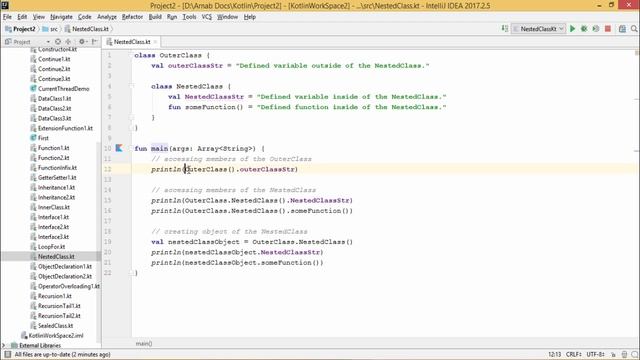
Task: Select ObjectDeclaration1.kt in project tree
Action: [x=64, y=266]
